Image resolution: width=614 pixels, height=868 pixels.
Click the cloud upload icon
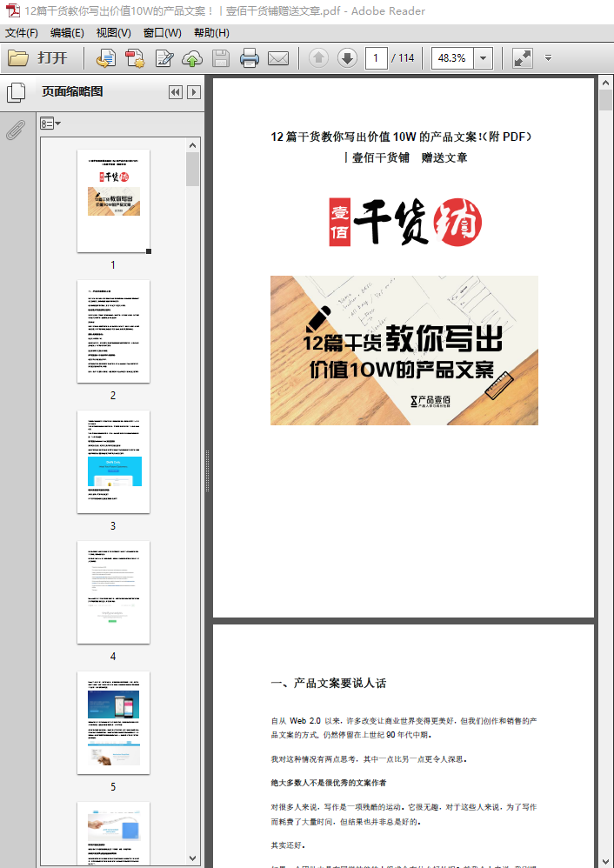click(192, 58)
